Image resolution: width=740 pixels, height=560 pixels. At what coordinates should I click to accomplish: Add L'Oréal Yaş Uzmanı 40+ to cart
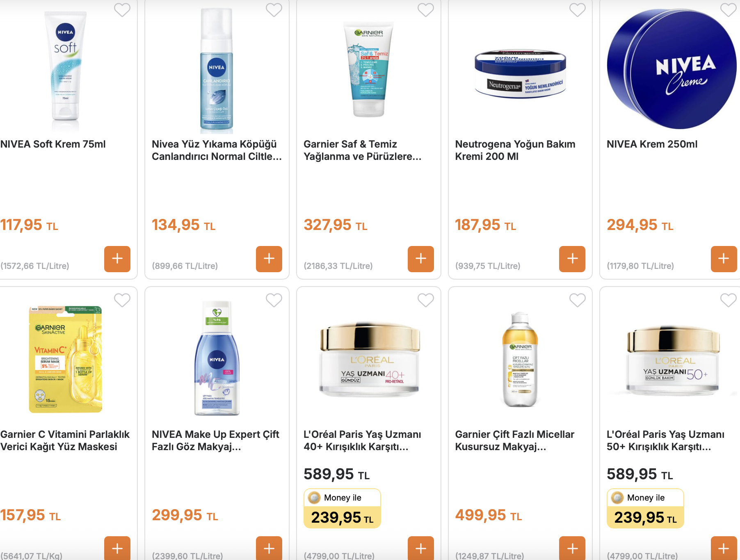pos(421,548)
